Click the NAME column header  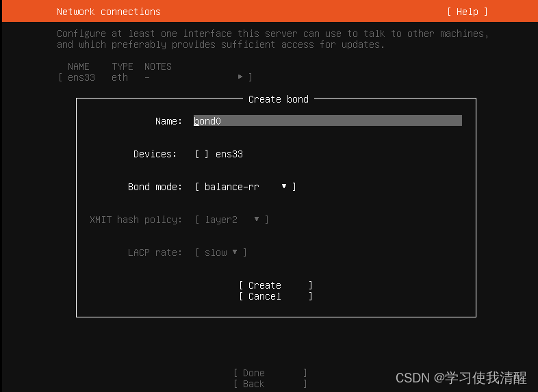[79, 66]
